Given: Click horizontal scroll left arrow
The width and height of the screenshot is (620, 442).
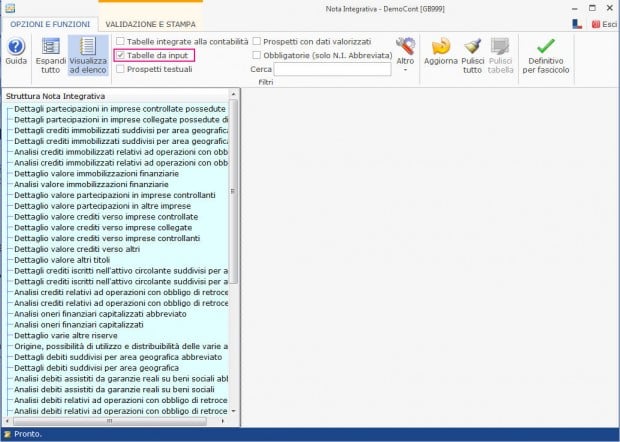Looking at the screenshot, I should tap(7, 421).
